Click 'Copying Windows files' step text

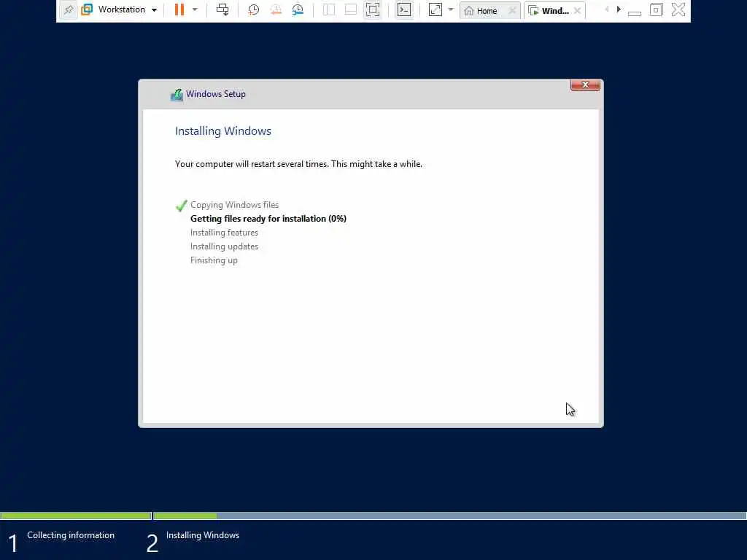[x=234, y=205]
